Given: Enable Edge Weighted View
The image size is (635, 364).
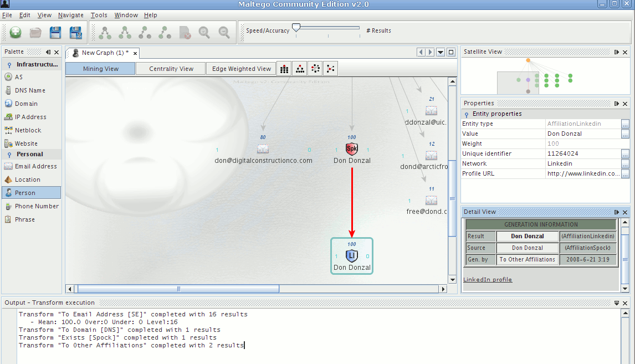Looking at the screenshot, I should [x=241, y=69].
